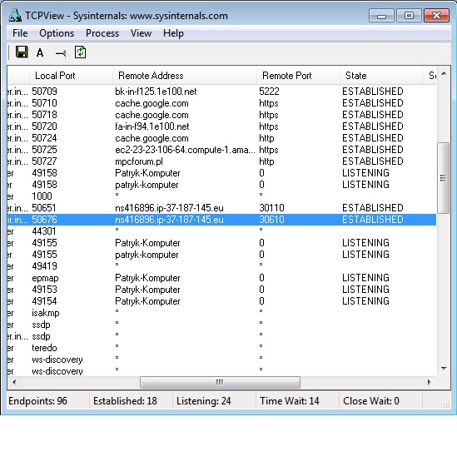Click the vertical scrollbar down arrow
The height and width of the screenshot is (476, 457).
[444, 369]
